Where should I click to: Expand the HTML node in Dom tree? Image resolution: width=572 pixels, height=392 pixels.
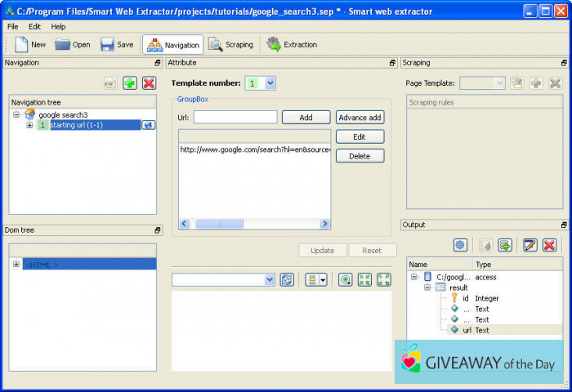(16, 264)
